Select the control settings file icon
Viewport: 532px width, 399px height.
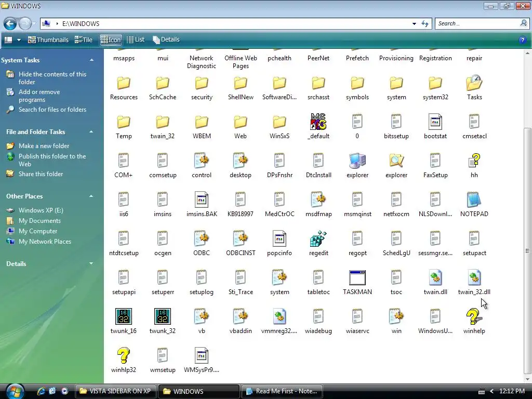point(202,161)
